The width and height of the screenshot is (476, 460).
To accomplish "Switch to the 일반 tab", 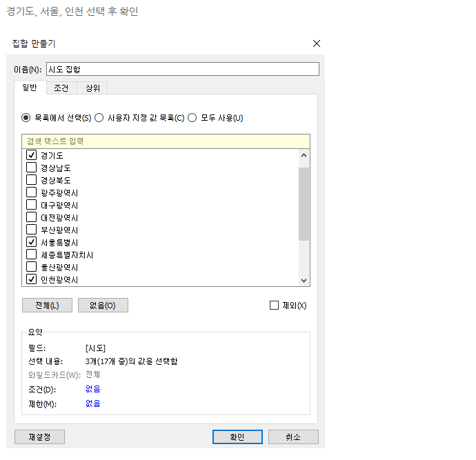I will (30, 88).
